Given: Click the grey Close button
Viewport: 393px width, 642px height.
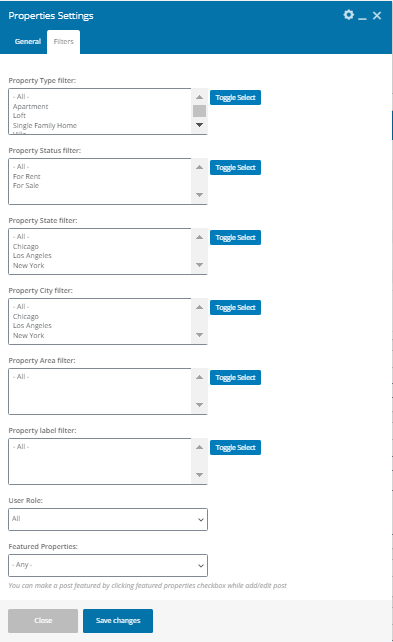Looking at the screenshot, I should pos(43,621).
